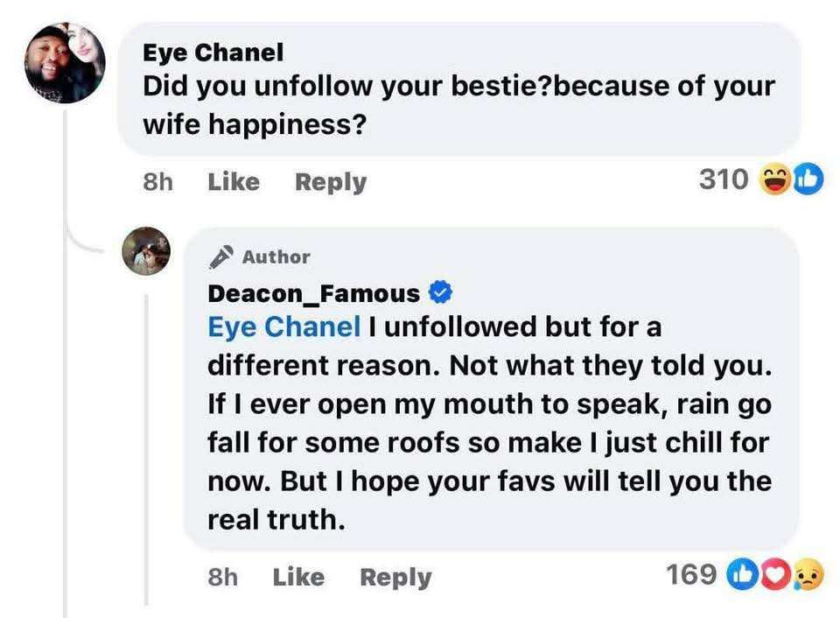View the 310 reaction count
Screen dimensions: 840x618
pyautogui.click(x=724, y=178)
